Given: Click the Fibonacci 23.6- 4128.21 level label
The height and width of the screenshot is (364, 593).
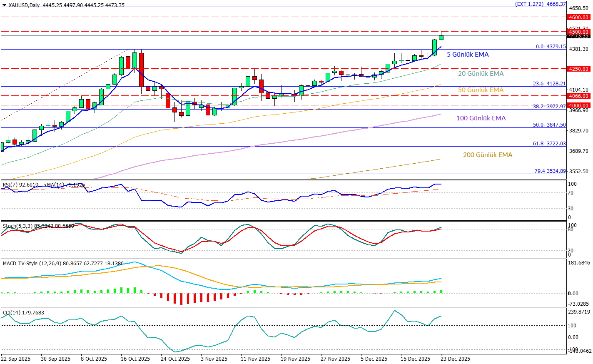Looking at the screenshot, I should [549, 84].
